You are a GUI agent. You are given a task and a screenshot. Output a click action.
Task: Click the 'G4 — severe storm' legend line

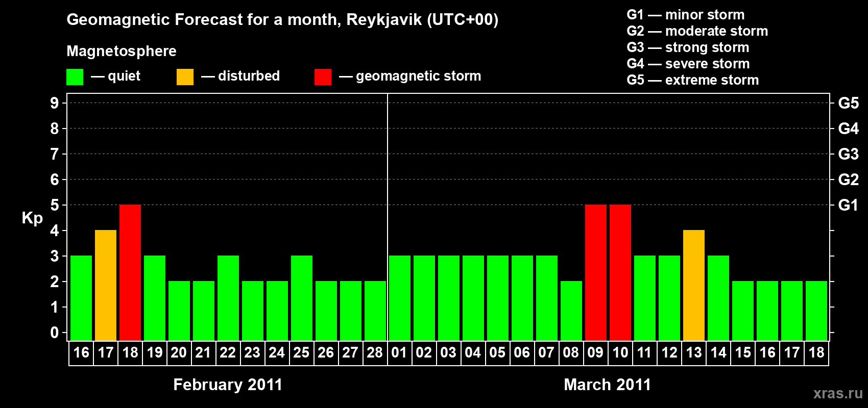tap(688, 64)
